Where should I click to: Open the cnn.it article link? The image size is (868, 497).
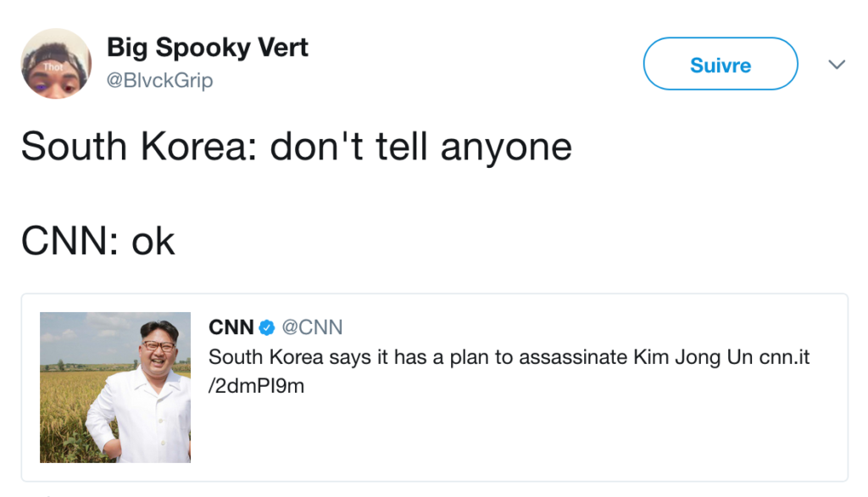(783, 357)
